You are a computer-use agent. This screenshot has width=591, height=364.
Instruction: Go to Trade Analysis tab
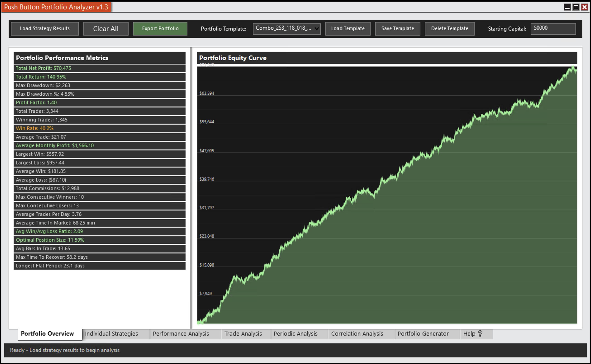pyautogui.click(x=243, y=334)
